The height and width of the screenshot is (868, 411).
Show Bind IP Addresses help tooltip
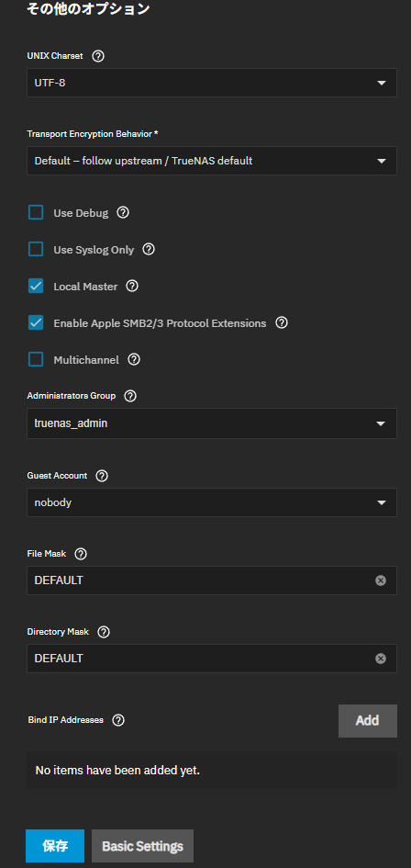[118, 720]
